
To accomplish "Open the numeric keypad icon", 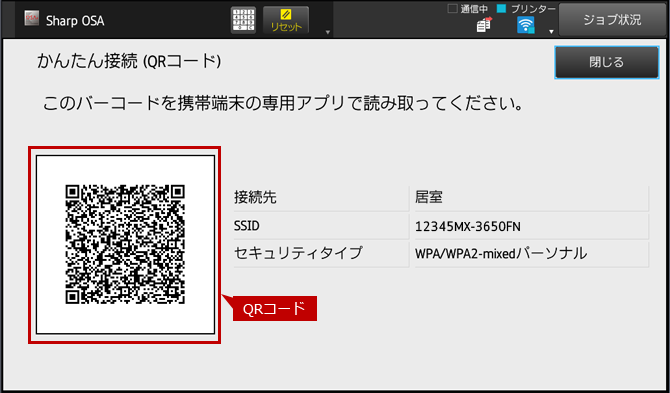I will coord(243,20).
